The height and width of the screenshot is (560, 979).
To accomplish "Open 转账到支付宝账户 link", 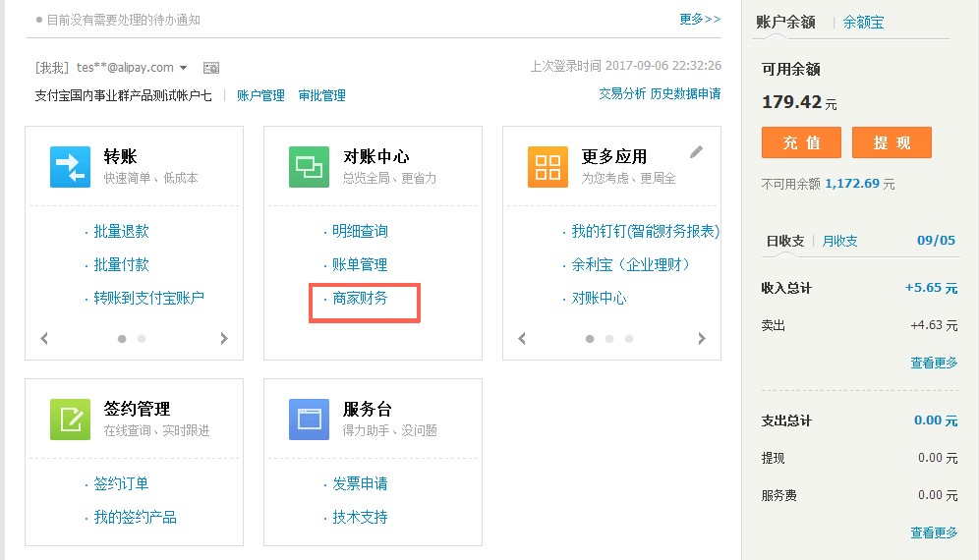I will coord(148,298).
